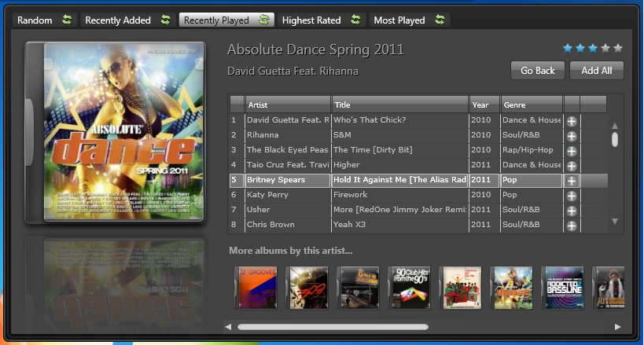This screenshot has width=644, height=345.
Task: Open the Most Played tab
Action: (x=399, y=20)
